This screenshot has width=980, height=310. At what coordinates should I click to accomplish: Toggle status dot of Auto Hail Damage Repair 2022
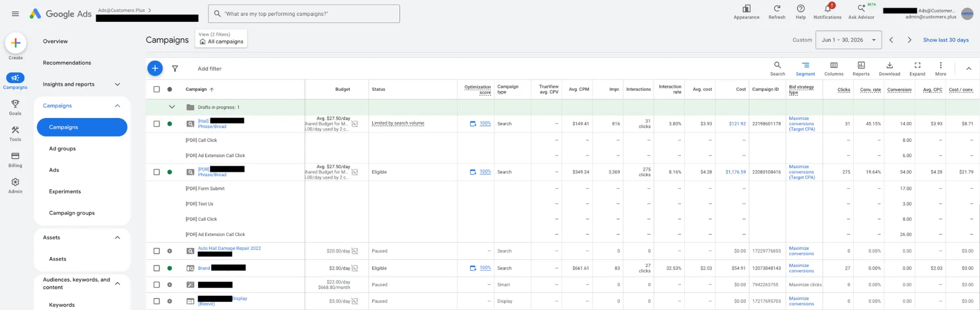170,251
